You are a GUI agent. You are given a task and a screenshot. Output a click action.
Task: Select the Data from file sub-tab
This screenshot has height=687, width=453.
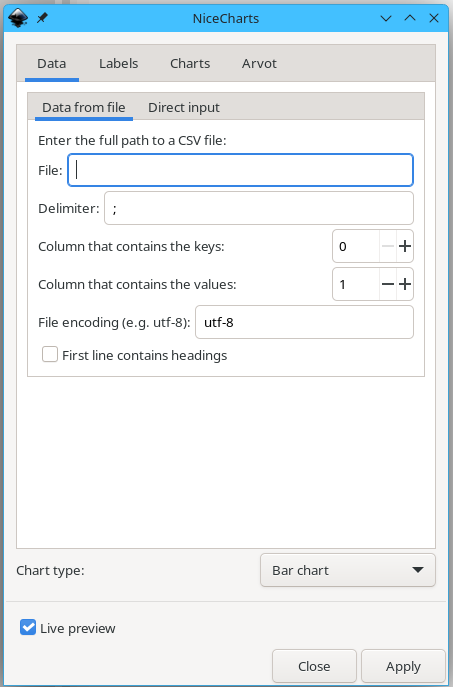point(84,107)
